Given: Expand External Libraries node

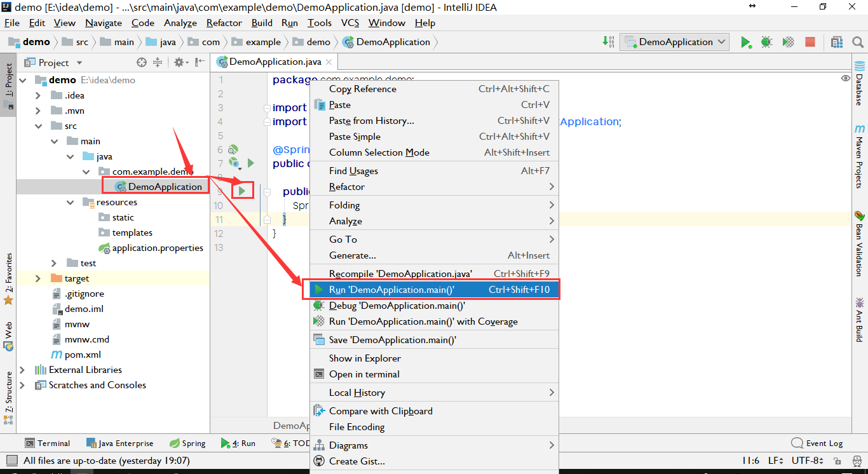Looking at the screenshot, I should click(x=22, y=370).
